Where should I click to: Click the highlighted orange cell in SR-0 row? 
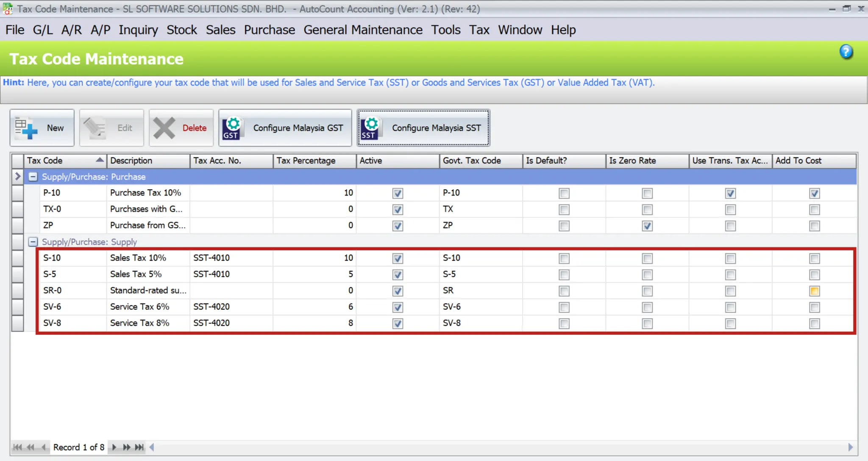coord(815,291)
